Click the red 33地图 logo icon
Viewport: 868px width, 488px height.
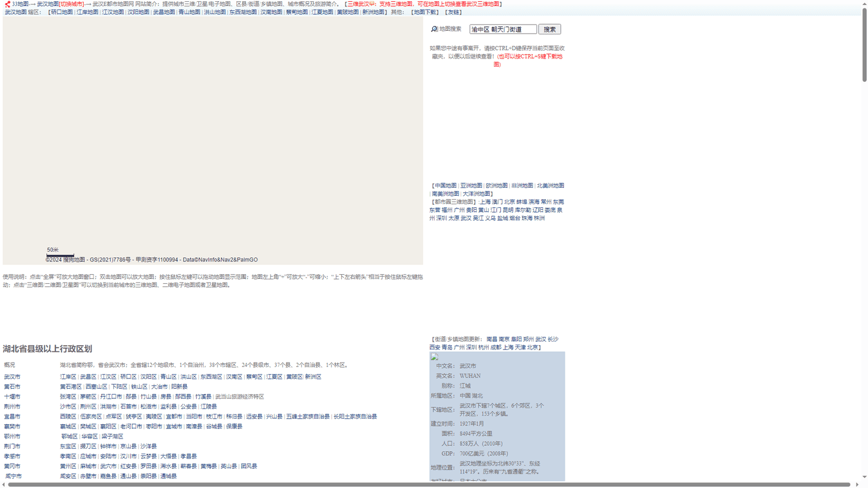pos(7,4)
